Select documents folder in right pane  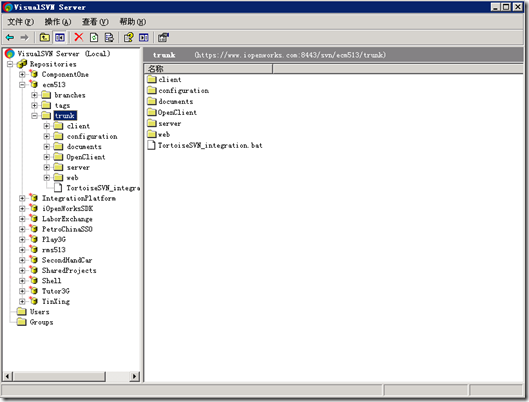click(x=176, y=102)
